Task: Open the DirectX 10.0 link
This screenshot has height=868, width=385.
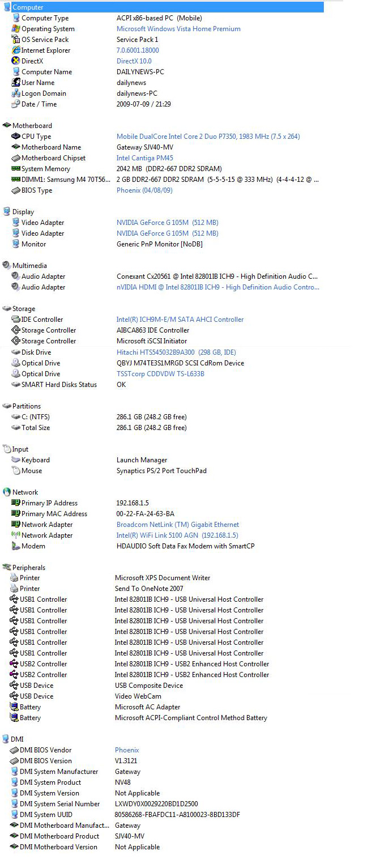Action: (134, 61)
